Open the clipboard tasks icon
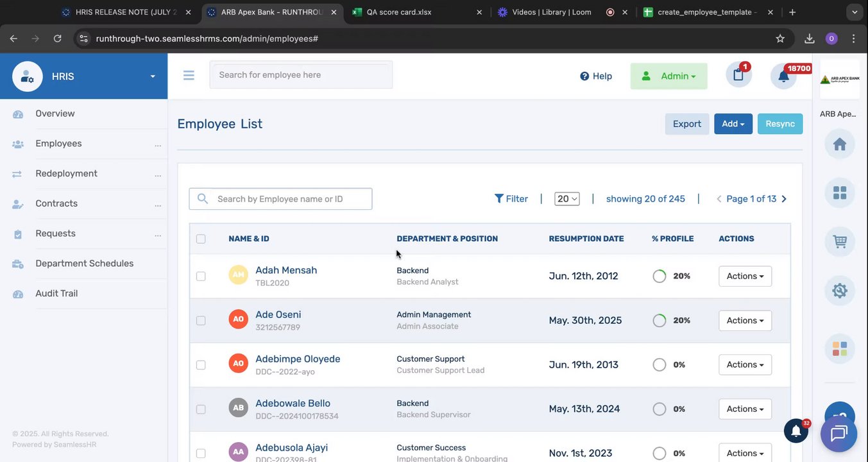868x462 pixels. (738, 75)
